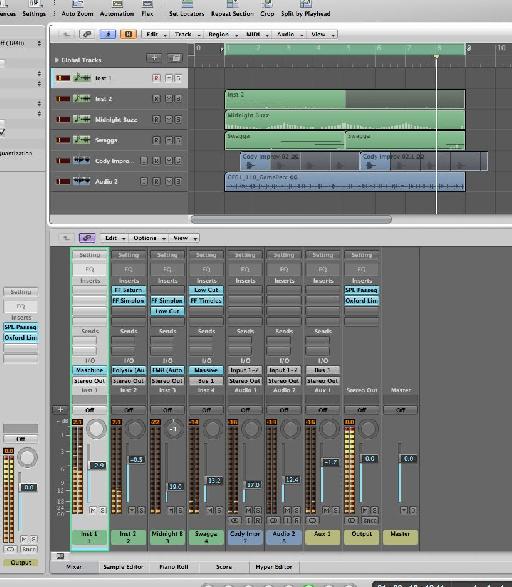The height and width of the screenshot is (587, 512).
Task: Mute the Inst 2 channel strip in mixer
Action: 132,510
